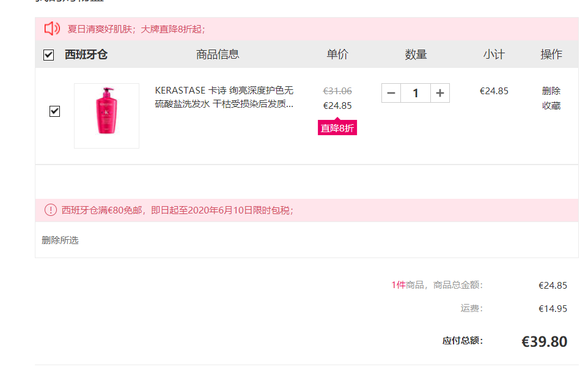Open the KERASTASE shampoo product thumbnail

(106, 116)
